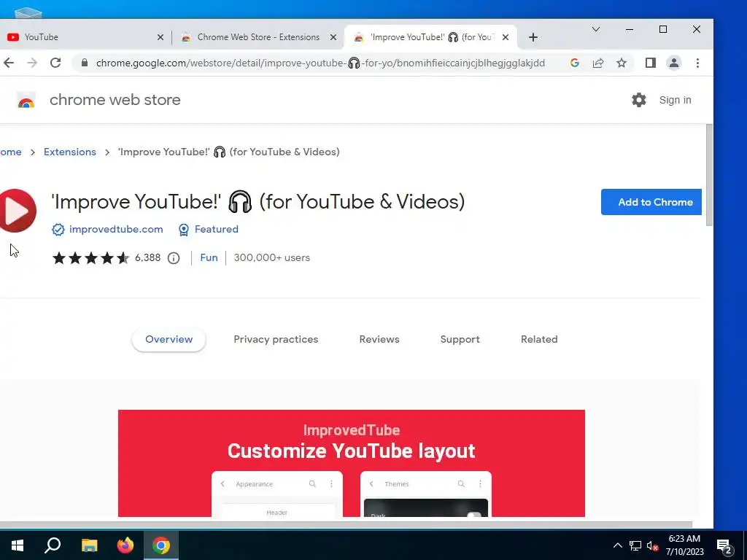Open Web Store settings gear
Image resolution: width=747 pixels, height=560 pixels.
[639, 100]
